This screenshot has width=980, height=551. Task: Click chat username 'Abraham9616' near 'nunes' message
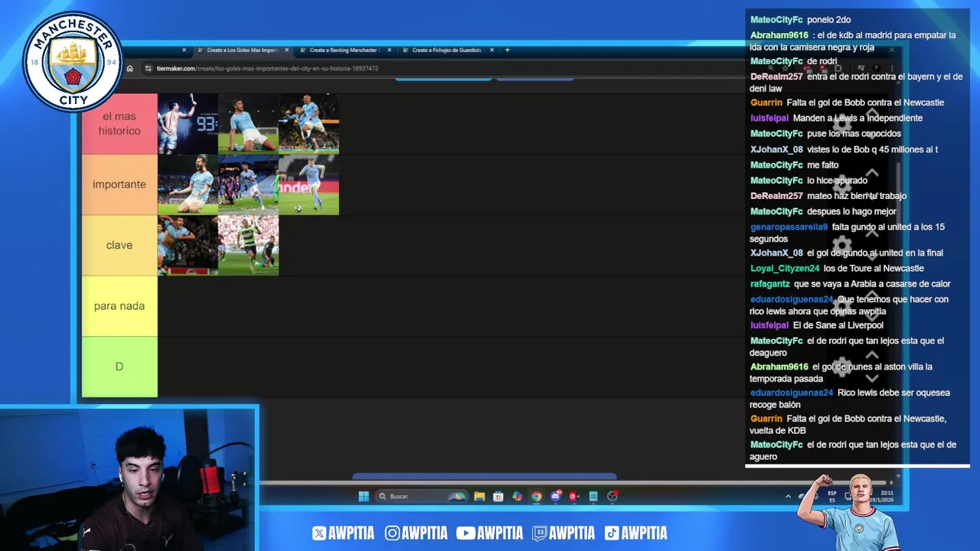pos(779,367)
